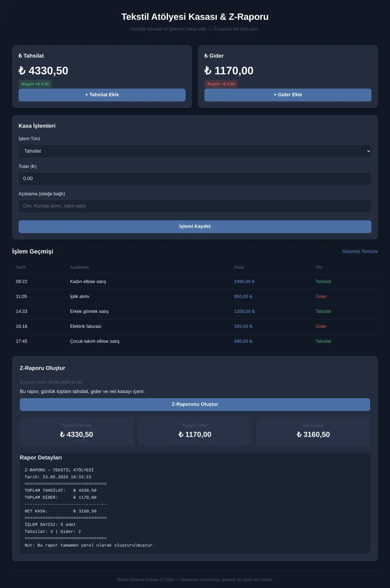Screen dimensions: 390x588
Task: Click the 'Tahsilat: 3 | Gider: 2' report line
Action: click(x=53, y=532)
